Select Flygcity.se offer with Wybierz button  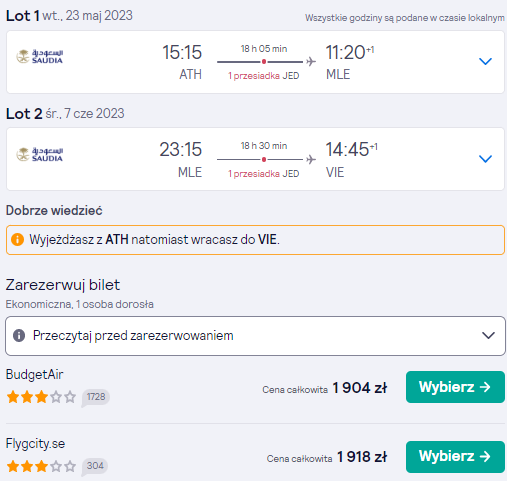tap(455, 457)
